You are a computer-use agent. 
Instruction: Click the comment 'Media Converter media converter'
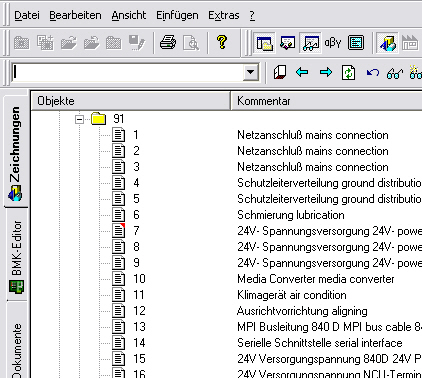pos(316,279)
